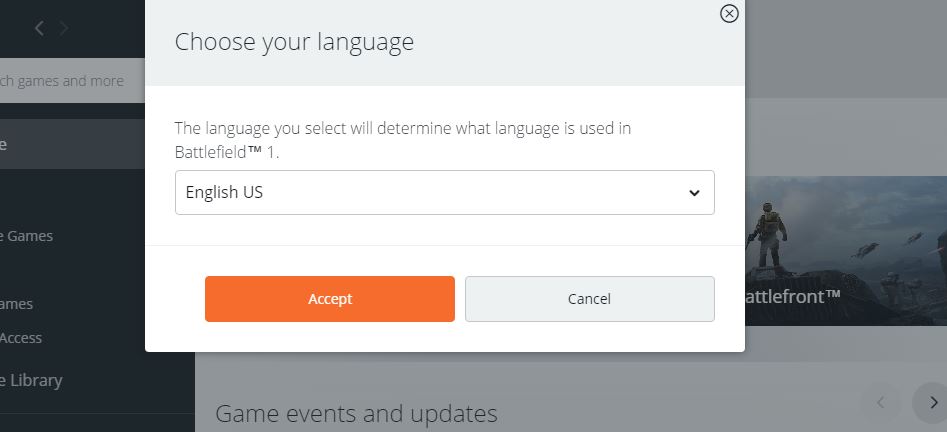The height and width of the screenshot is (432, 947).
Task: Close the Choose your language dialog
Action: coord(729,14)
